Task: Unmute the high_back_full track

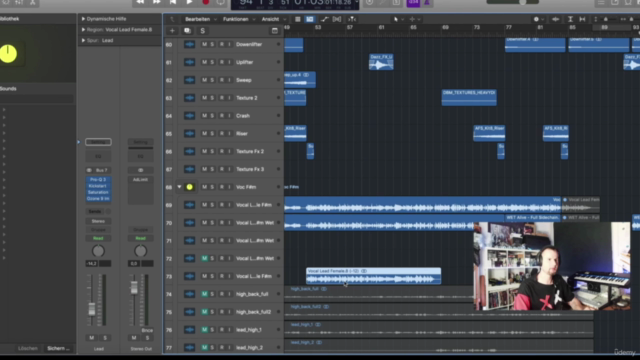Action: point(204,294)
